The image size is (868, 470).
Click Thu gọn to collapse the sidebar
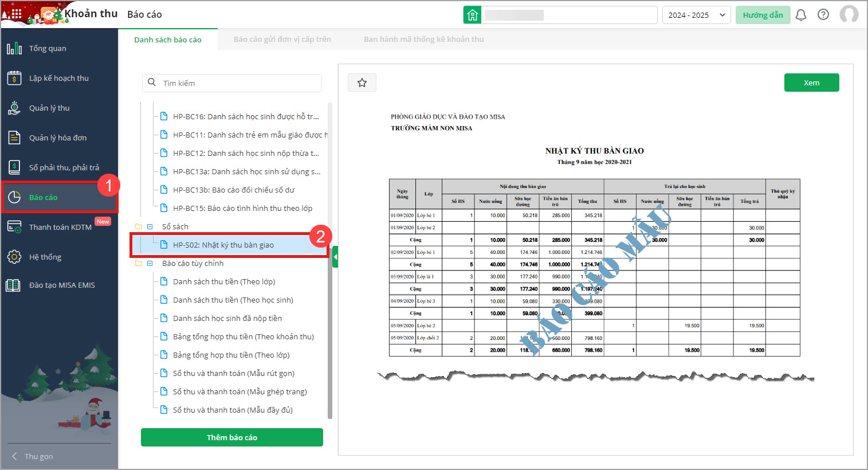tap(38, 456)
